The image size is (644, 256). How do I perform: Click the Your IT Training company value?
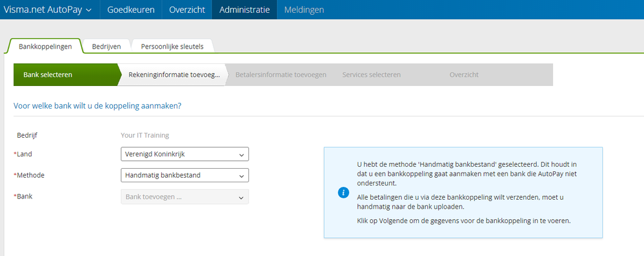145,135
